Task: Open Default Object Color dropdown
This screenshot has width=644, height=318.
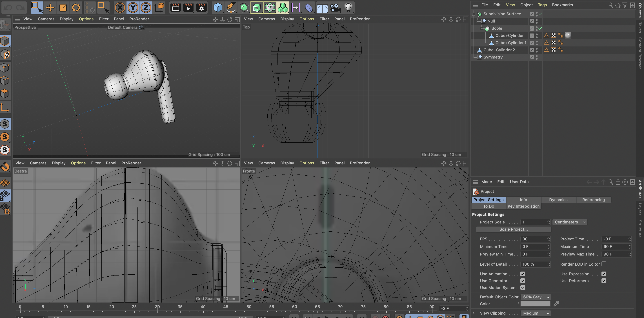Action: (536, 297)
